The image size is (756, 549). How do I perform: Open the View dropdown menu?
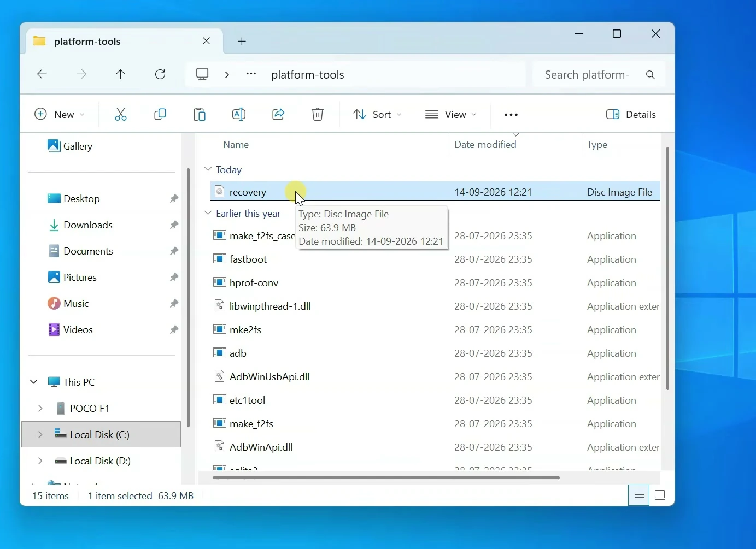click(451, 114)
